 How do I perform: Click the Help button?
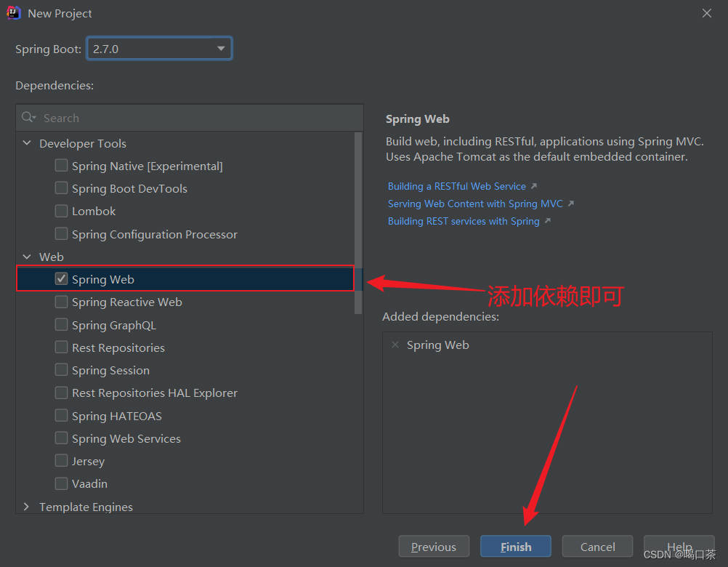click(679, 547)
